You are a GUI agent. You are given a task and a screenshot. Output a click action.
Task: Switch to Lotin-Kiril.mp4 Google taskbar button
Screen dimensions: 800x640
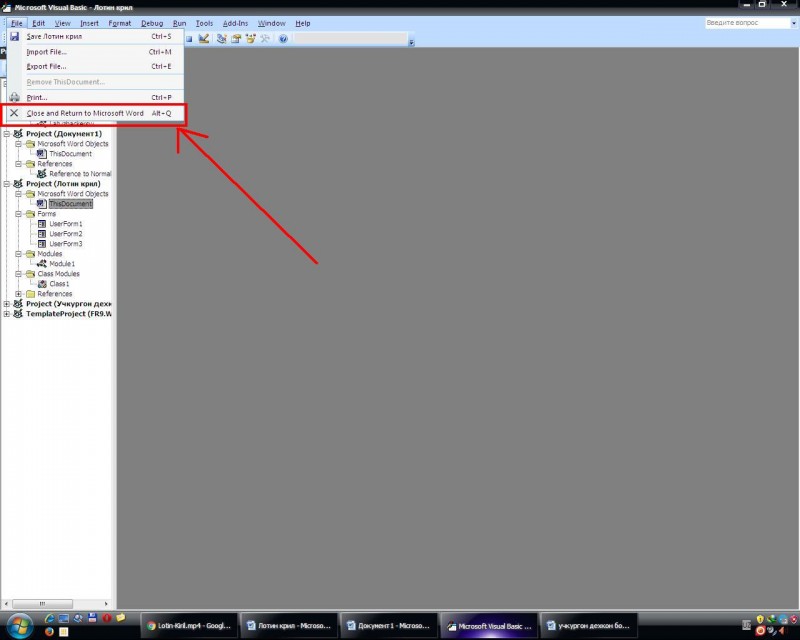[189, 626]
